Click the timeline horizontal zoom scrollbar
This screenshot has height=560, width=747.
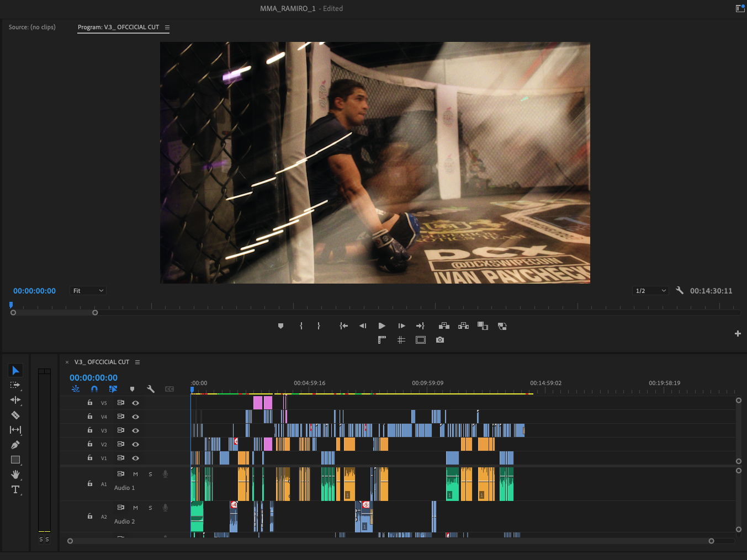coord(390,541)
